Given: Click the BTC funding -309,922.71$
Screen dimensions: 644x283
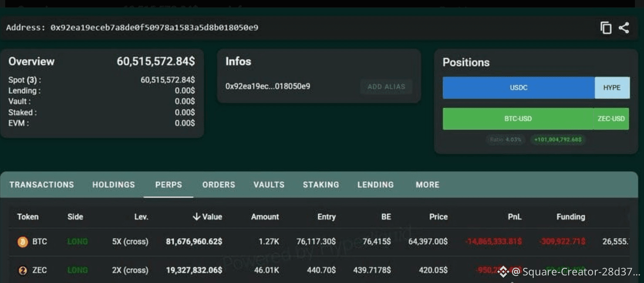Looking at the screenshot, I should pyautogui.click(x=562, y=241).
